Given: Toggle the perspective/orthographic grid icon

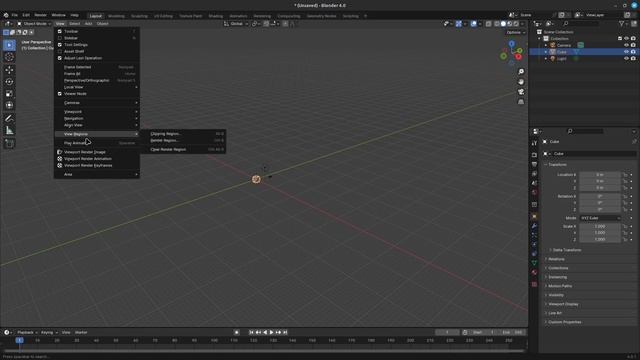Looking at the screenshot, I should (521, 102).
